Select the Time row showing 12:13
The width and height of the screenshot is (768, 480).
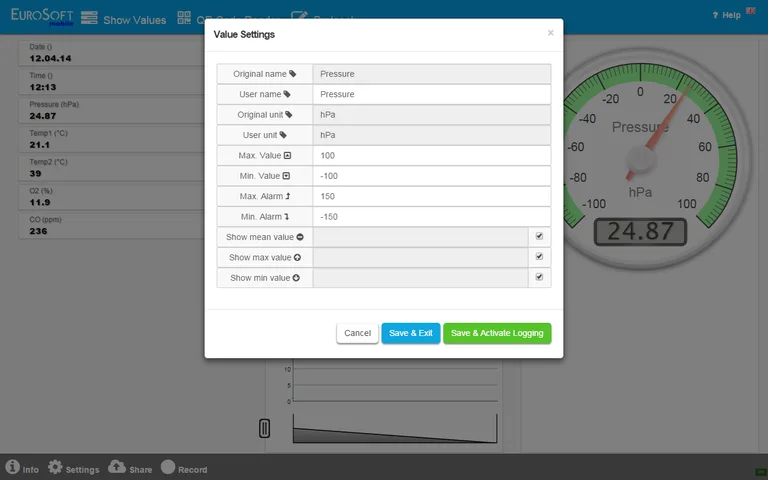tap(111, 82)
